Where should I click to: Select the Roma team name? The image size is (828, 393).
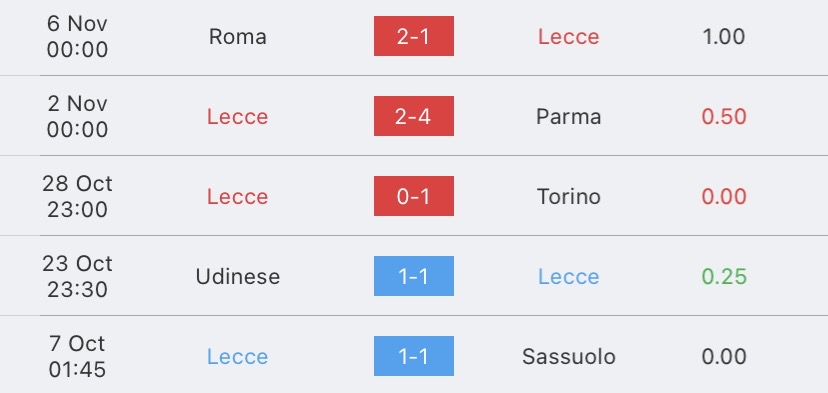(x=238, y=36)
